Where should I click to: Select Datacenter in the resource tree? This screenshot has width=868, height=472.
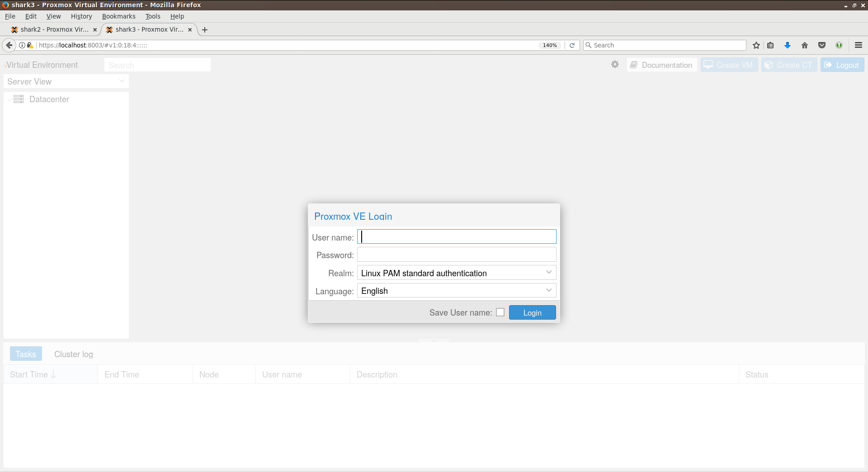click(49, 99)
